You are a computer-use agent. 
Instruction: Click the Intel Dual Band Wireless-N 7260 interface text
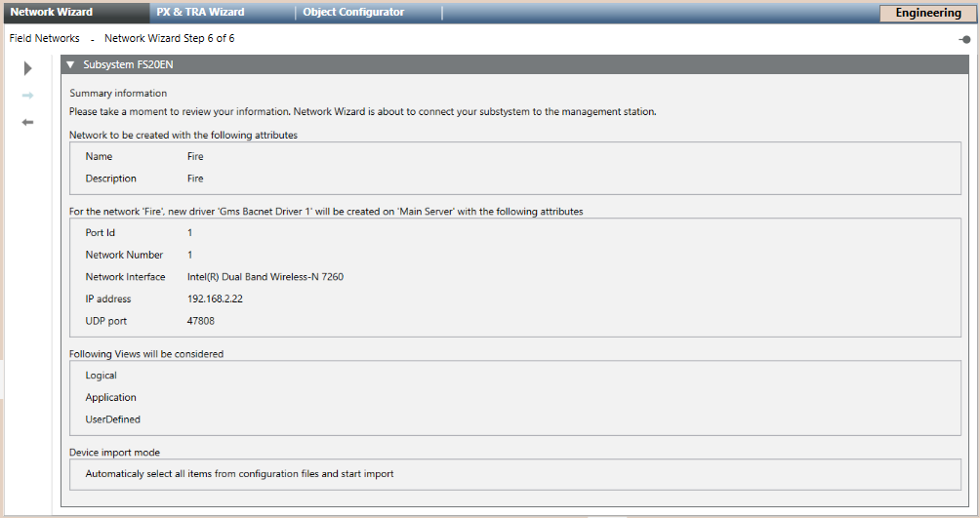pyautogui.click(x=265, y=277)
